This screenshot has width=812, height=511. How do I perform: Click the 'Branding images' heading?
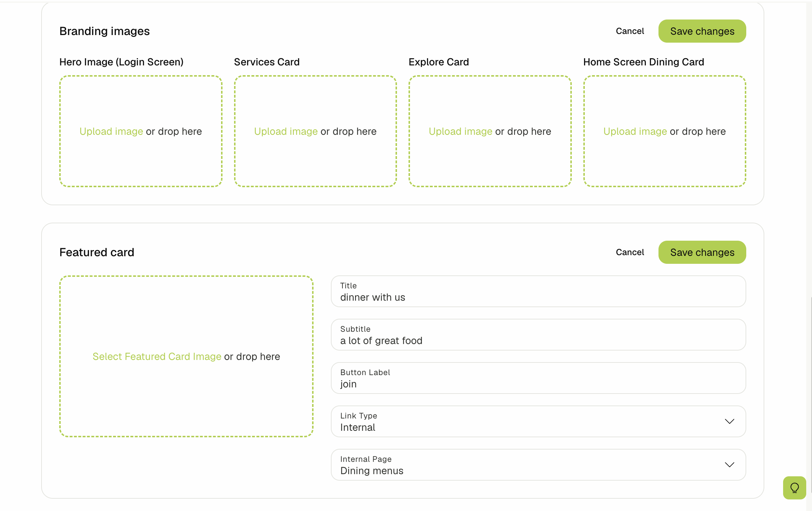point(104,31)
